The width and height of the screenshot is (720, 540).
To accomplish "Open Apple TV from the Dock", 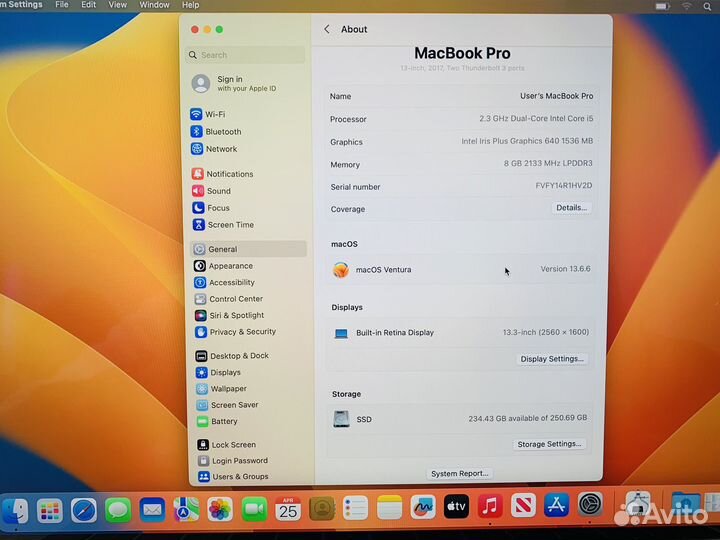I will tap(456, 506).
